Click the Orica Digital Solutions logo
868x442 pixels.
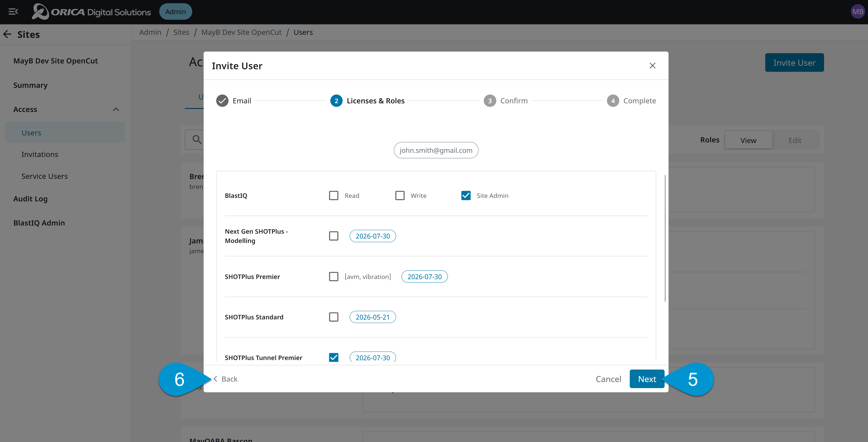tap(91, 12)
